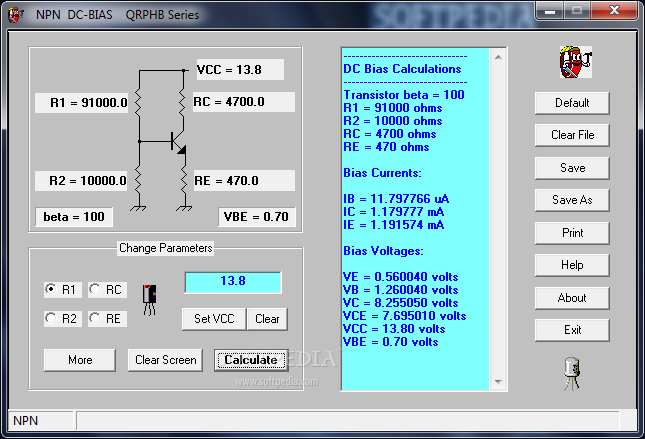Click the RC = 4700 ohms line
Image resolution: width=645 pixels, height=439 pixels.
pos(390,134)
